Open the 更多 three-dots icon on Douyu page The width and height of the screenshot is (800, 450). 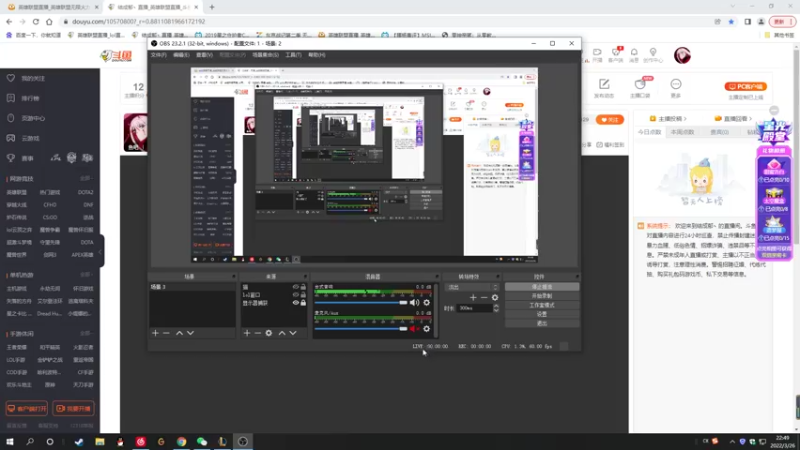click(x=676, y=84)
